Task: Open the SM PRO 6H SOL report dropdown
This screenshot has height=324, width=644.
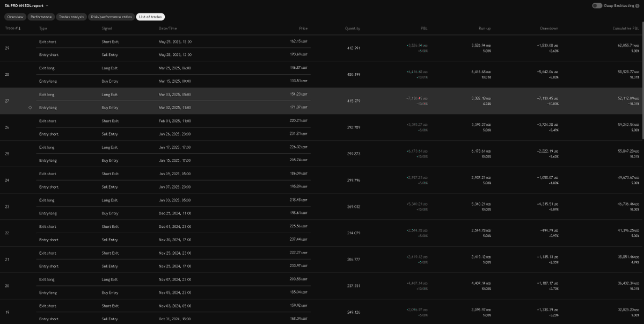Action: point(27,5)
